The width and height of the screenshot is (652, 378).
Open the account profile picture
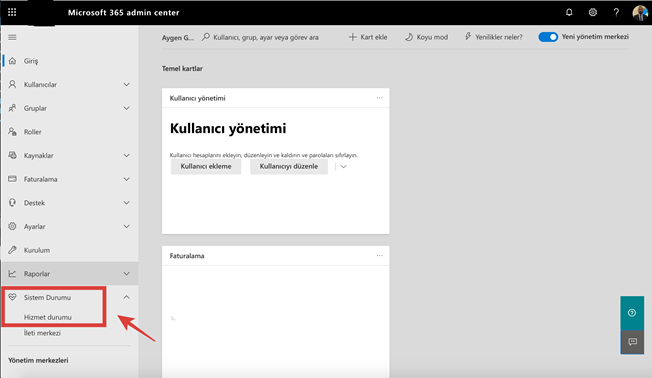click(x=640, y=13)
